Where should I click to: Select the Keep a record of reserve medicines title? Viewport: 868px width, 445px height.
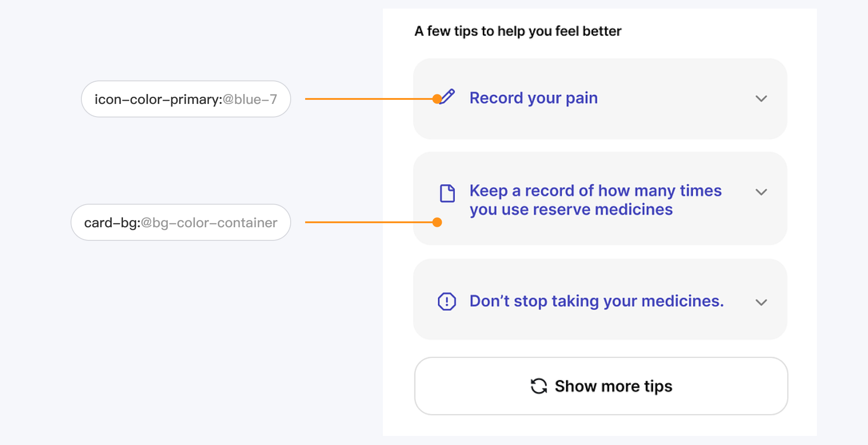click(595, 200)
